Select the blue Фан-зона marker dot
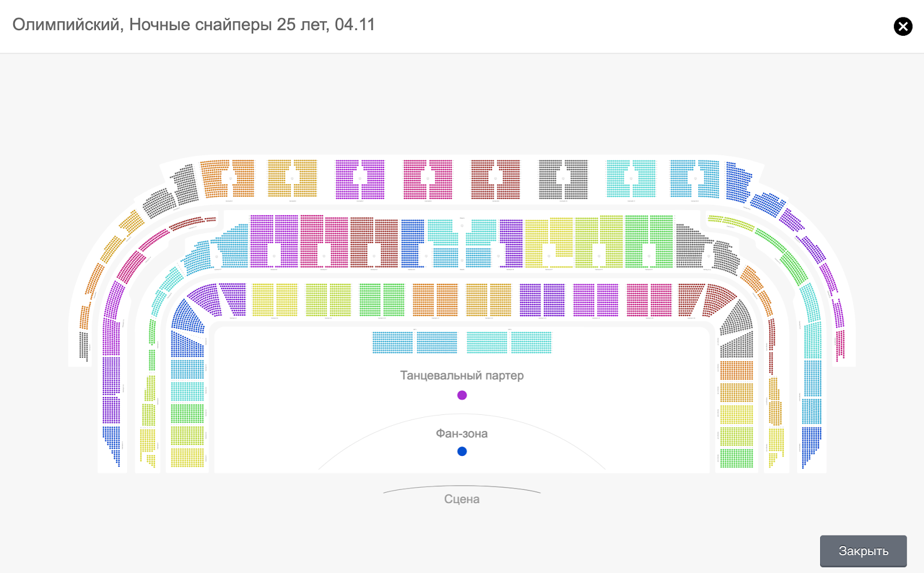Viewport: 924px width, 573px height. coord(462,451)
